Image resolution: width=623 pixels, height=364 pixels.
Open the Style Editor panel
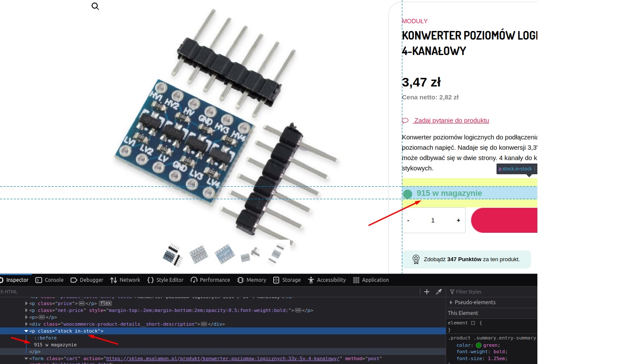point(165,280)
